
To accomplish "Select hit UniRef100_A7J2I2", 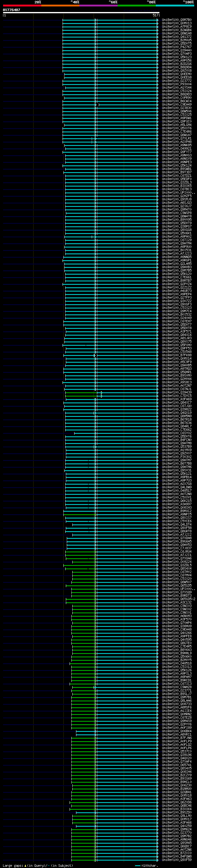I will tap(177, 535).
